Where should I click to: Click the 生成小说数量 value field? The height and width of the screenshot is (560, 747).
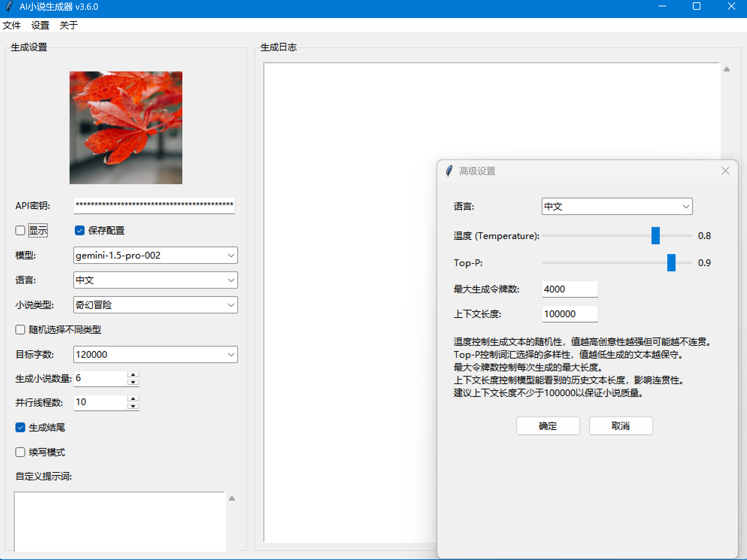tap(100, 378)
